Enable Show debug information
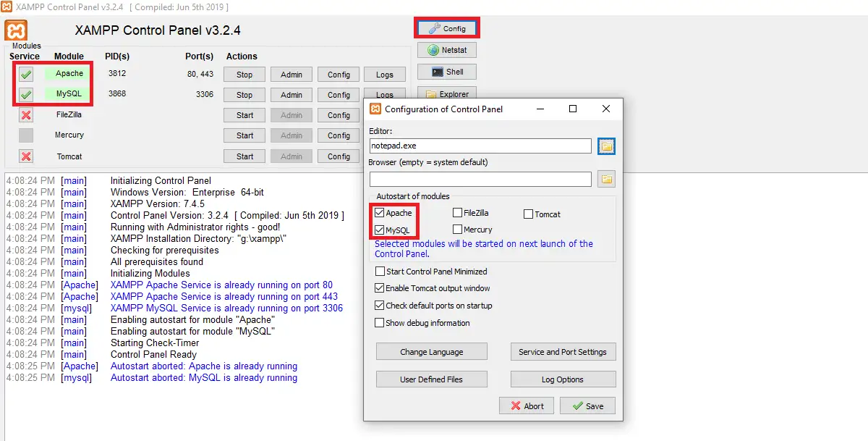 [380, 323]
